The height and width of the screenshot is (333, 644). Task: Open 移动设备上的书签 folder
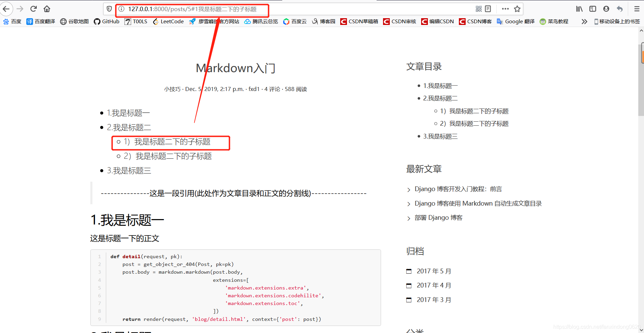[617, 22]
